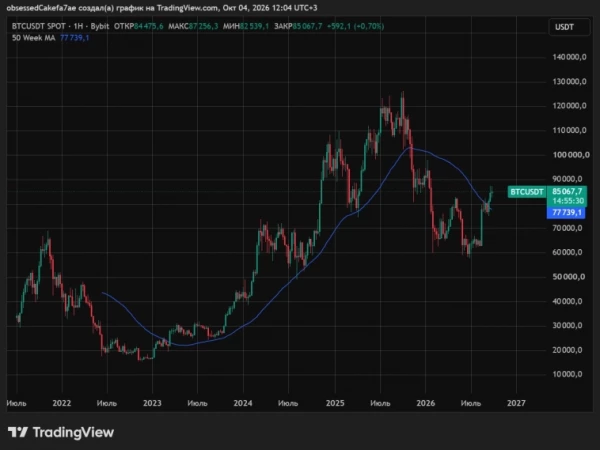Click the USDT currency button
The image size is (600, 450).
[x=569, y=27]
